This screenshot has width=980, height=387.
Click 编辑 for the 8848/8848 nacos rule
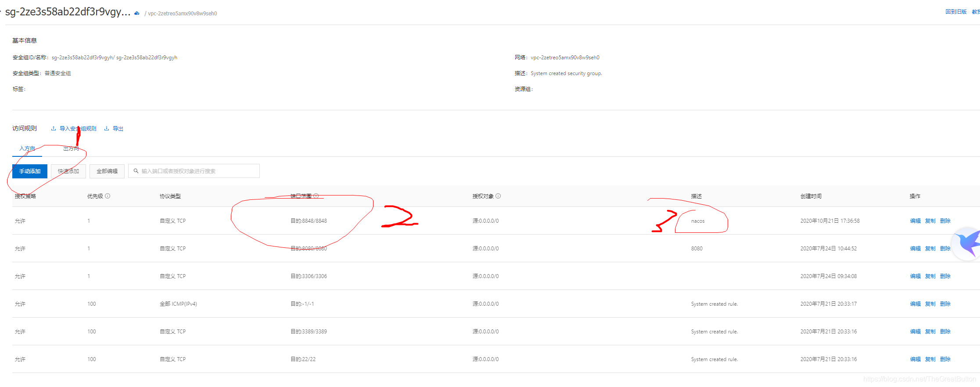click(915, 221)
